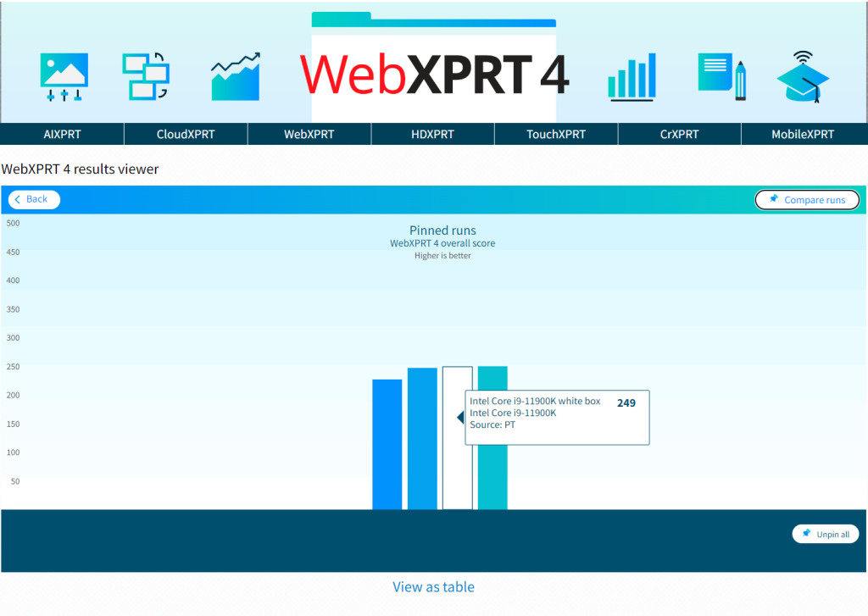Open the AIXPRT menu tab
Screen dimensions: 868x616
tap(62, 134)
